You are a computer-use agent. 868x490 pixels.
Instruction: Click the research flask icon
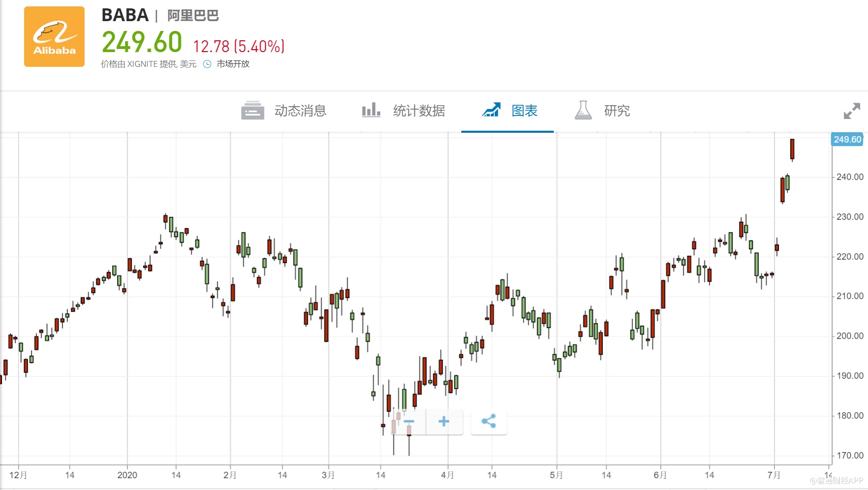tap(583, 111)
